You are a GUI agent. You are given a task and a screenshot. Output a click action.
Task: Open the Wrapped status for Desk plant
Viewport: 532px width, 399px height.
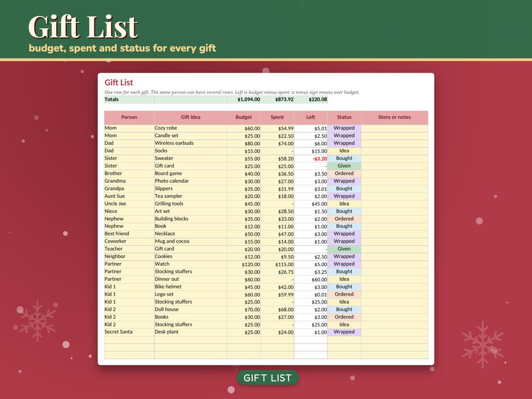[x=344, y=332]
